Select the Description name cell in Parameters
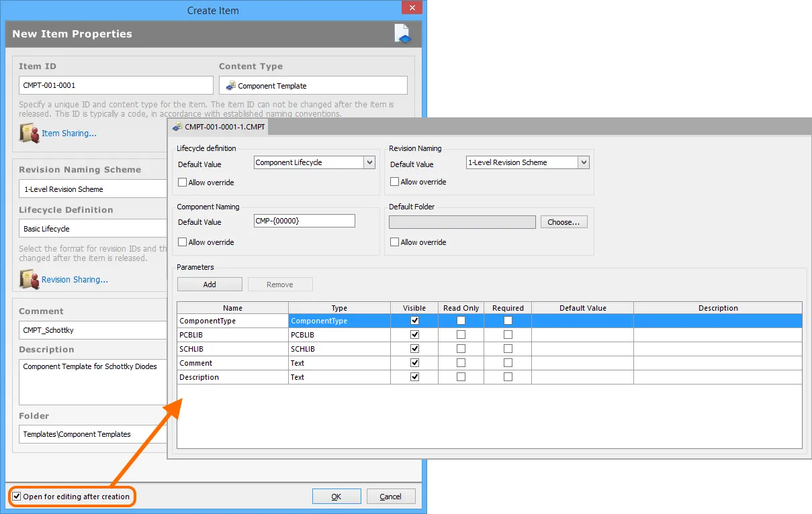Screen dimensions: 812x514 click(x=232, y=377)
